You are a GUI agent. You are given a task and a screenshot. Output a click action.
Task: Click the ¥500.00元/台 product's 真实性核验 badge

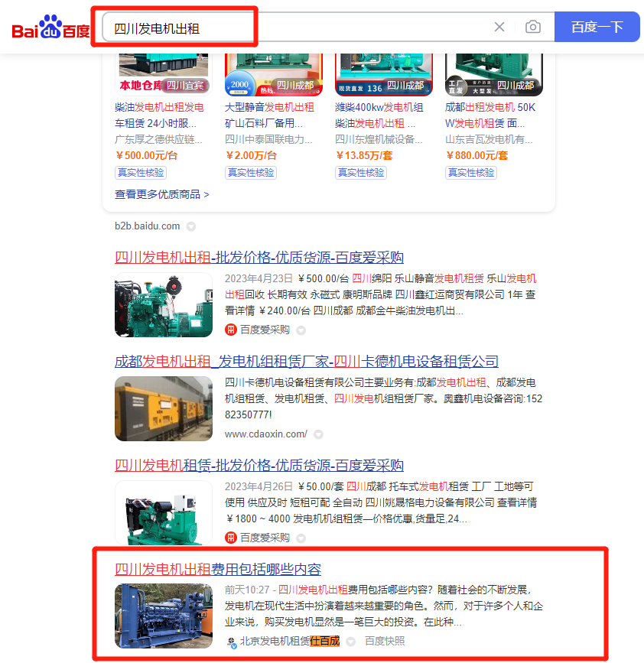[x=141, y=173]
